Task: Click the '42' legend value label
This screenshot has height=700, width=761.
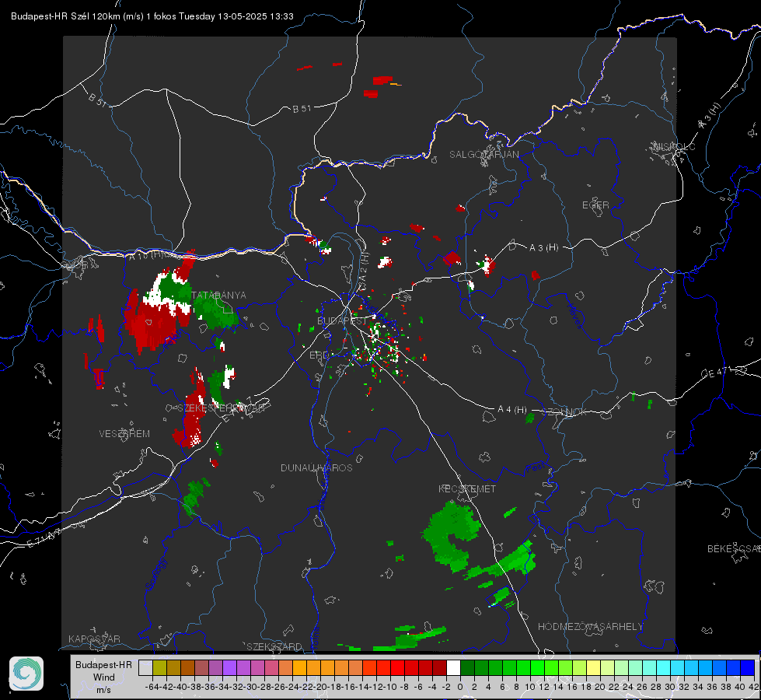Action: 754,687
